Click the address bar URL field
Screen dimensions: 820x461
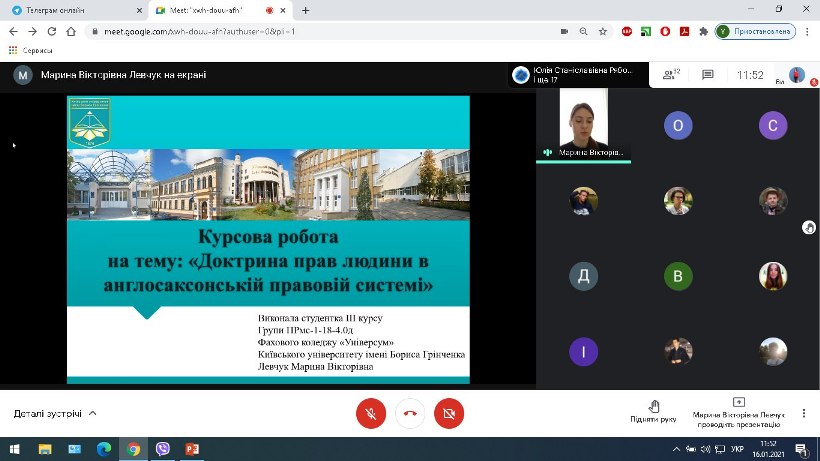(x=300, y=31)
